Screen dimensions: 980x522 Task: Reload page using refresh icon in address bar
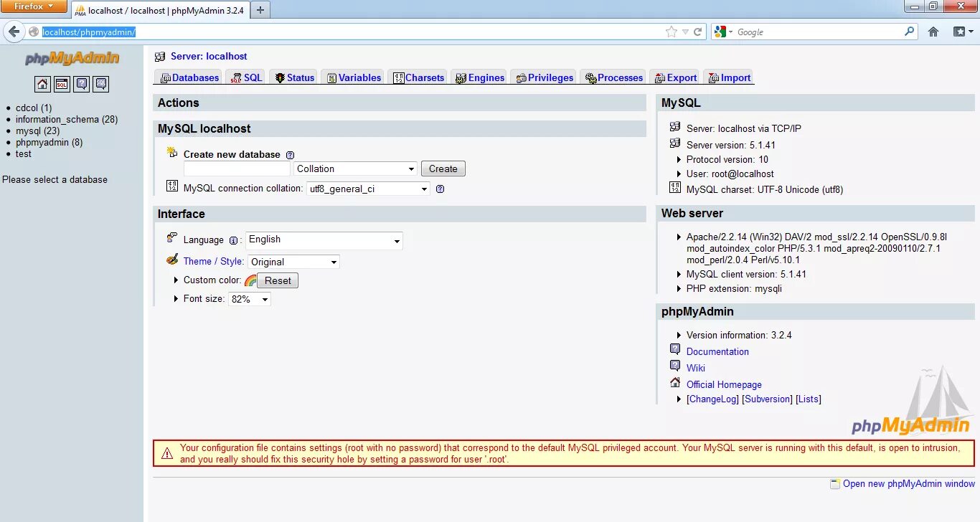click(697, 32)
